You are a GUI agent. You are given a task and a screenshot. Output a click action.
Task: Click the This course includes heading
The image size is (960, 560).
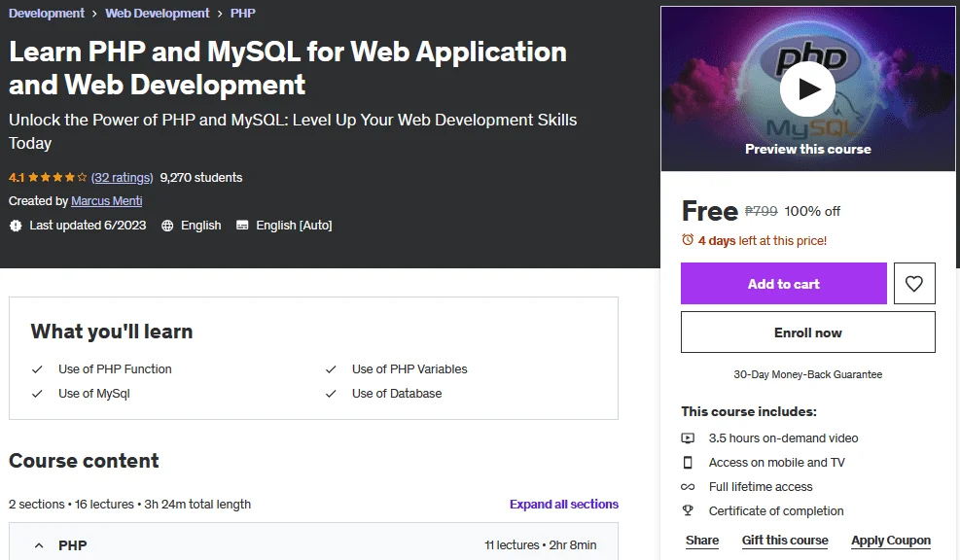point(749,411)
